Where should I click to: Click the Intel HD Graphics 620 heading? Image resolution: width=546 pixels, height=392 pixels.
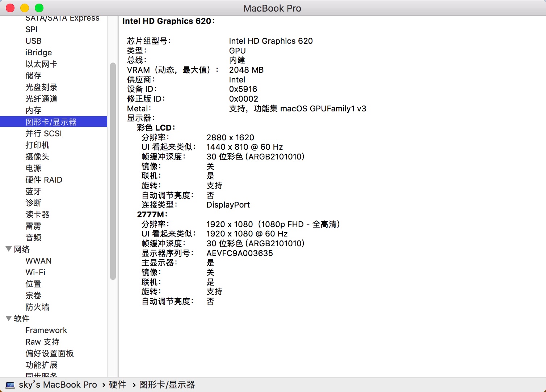[x=168, y=21]
